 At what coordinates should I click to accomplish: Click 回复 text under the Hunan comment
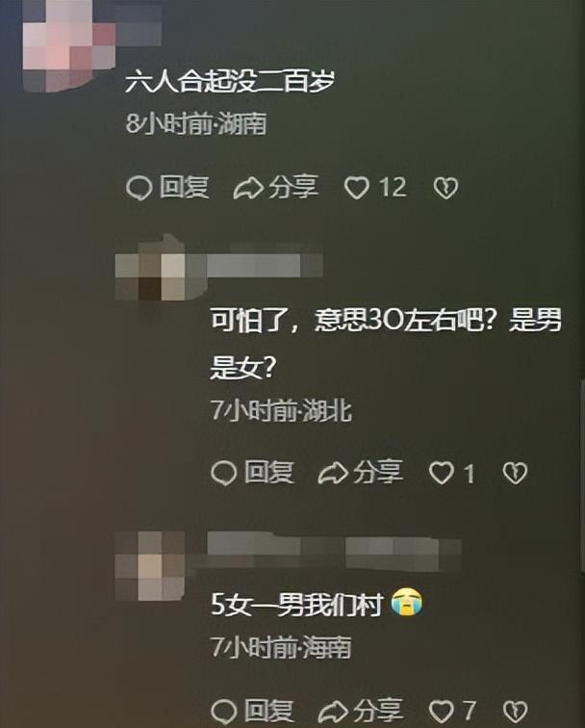(184, 188)
